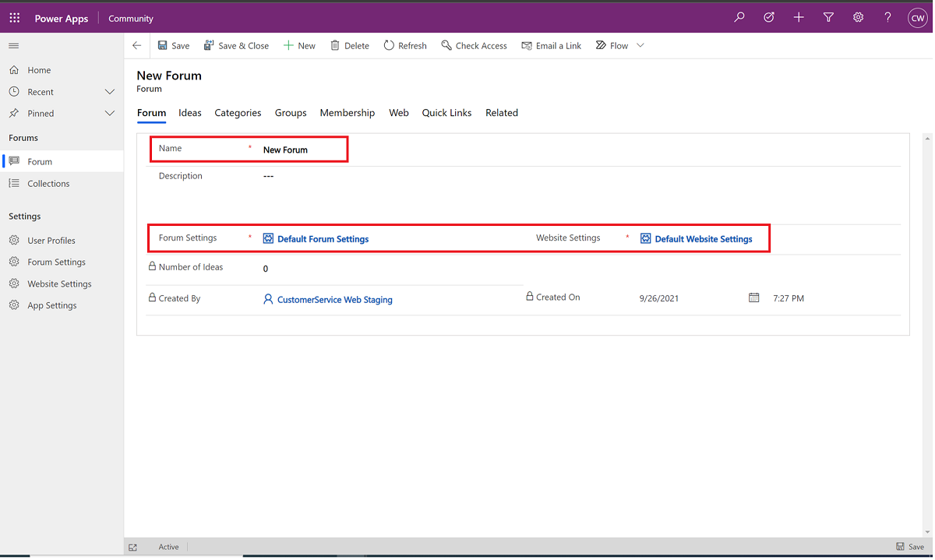
Task: Open the task flow assistant icon
Action: tap(769, 18)
